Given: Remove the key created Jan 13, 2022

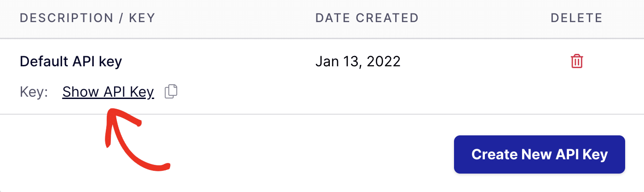Looking at the screenshot, I should (x=576, y=61).
